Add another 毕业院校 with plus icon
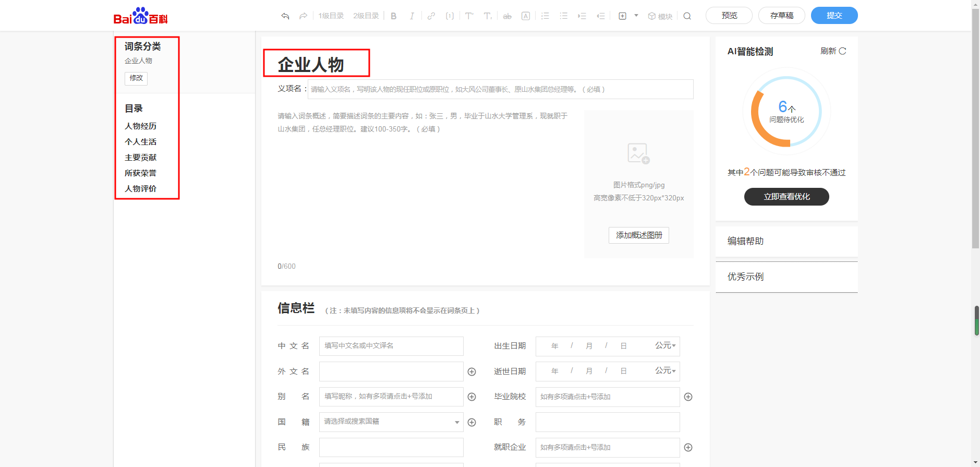 pyautogui.click(x=688, y=397)
